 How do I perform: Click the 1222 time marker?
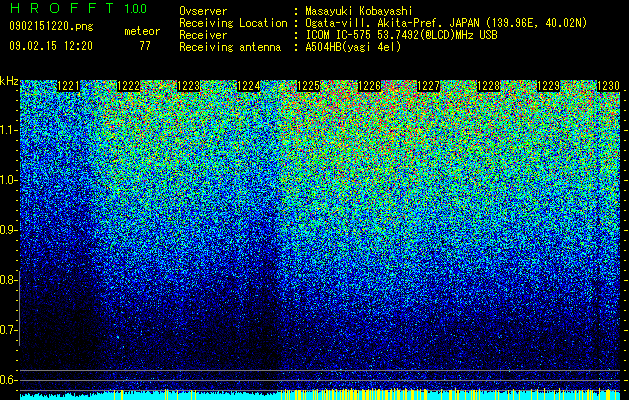[128, 86]
